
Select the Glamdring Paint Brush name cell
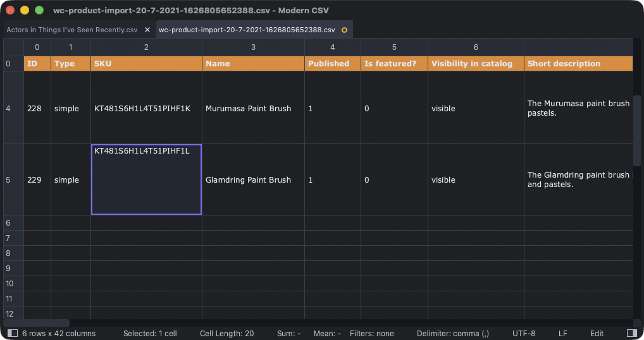253,179
